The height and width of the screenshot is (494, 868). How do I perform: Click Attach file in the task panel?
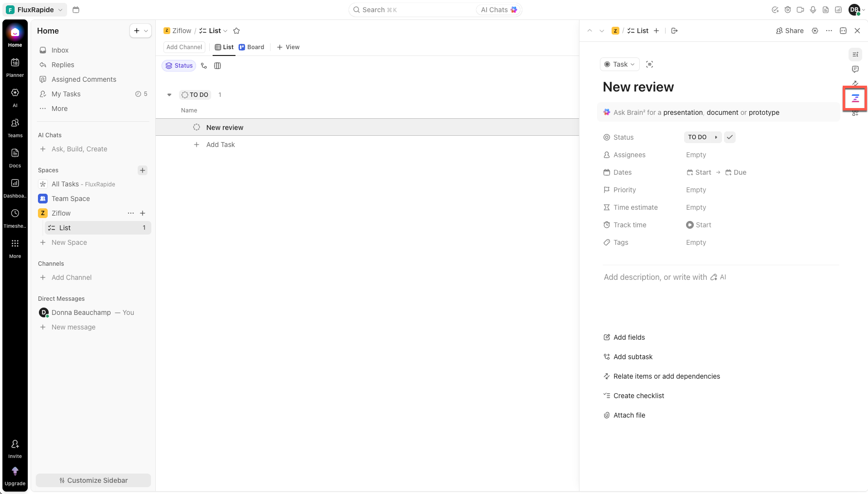tap(624, 415)
